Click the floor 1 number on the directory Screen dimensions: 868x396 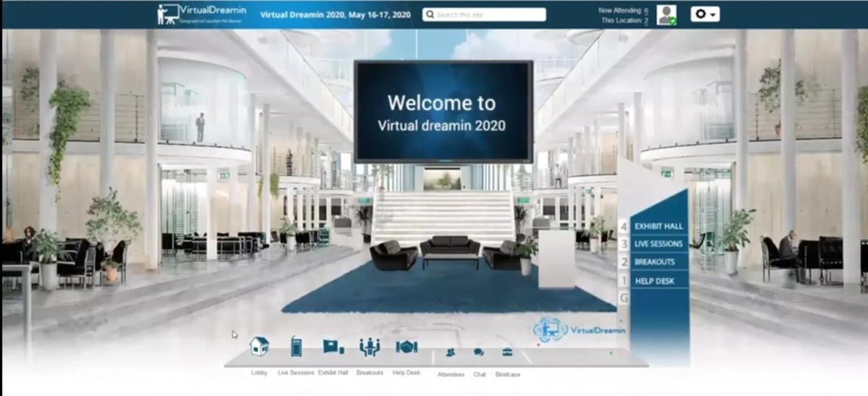point(624,280)
